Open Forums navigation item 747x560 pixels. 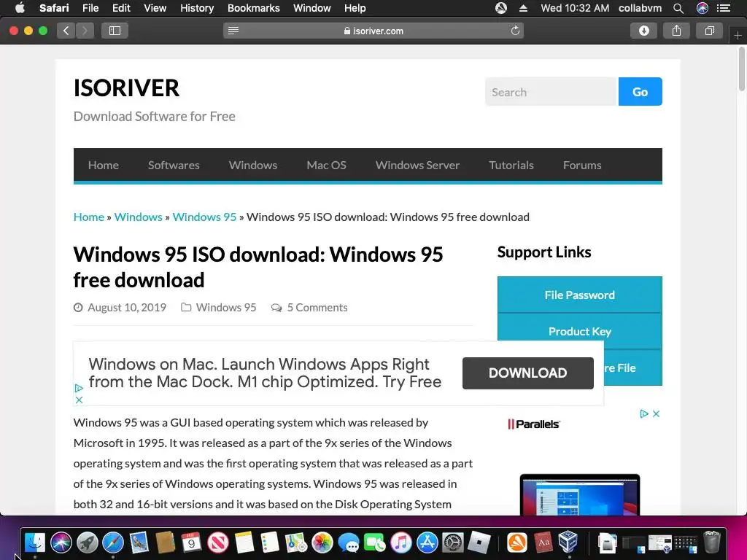[582, 166]
